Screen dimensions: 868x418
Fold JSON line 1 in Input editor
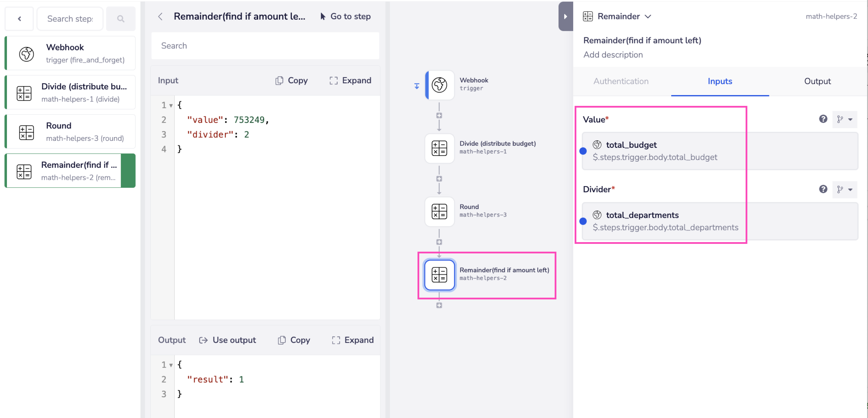tap(171, 105)
